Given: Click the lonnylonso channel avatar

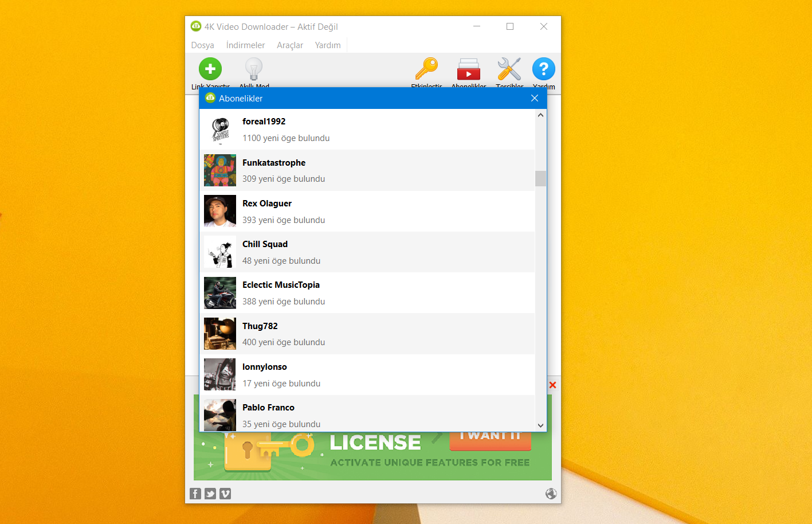Looking at the screenshot, I should (220, 374).
